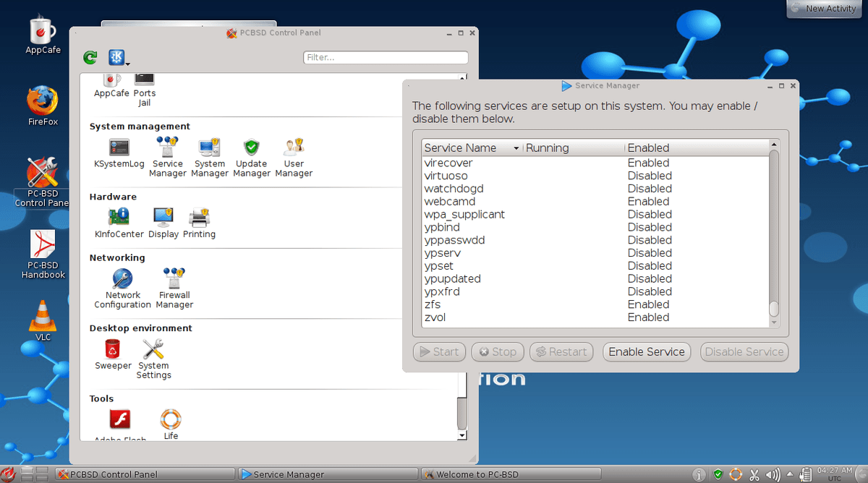Screen dimensions: 868x483
Task: Click the Control Panel scroll-down arrow
Action: pyautogui.click(x=462, y=436)
